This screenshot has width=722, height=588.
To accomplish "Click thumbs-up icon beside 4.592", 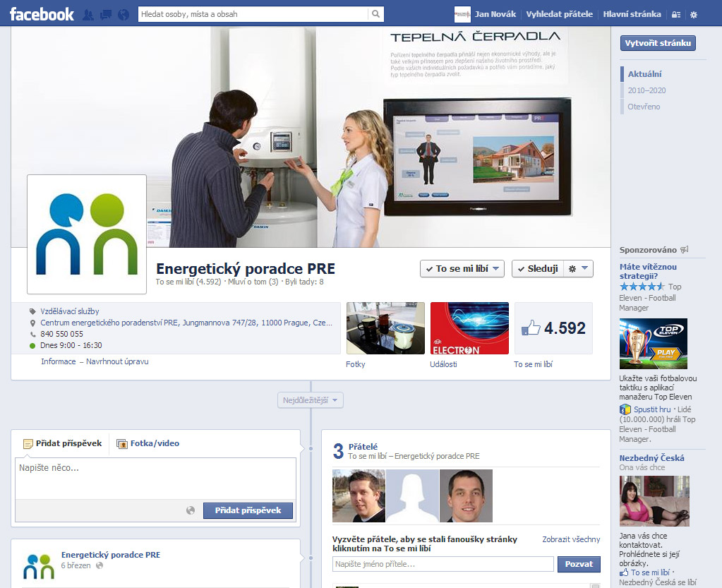I will (x=531, y=328).
